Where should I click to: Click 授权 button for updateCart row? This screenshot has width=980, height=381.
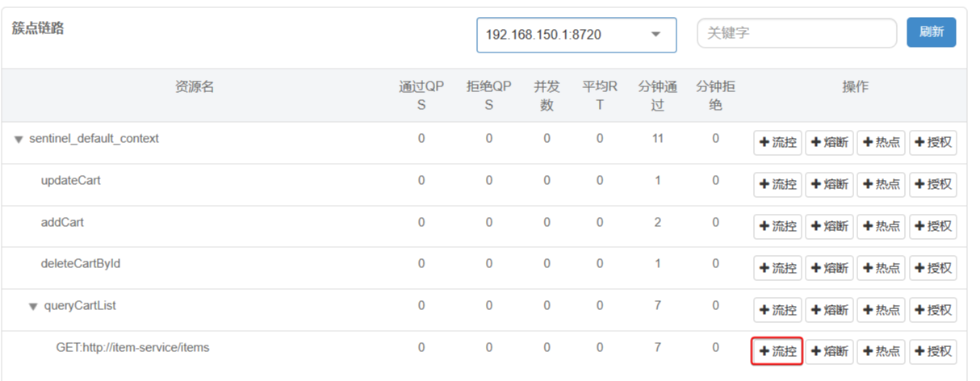pyautogui.click(x=932, y=185)
